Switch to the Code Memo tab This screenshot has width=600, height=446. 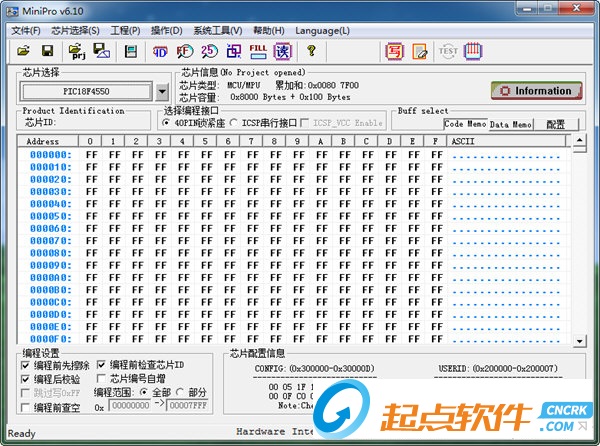(466, 124)
